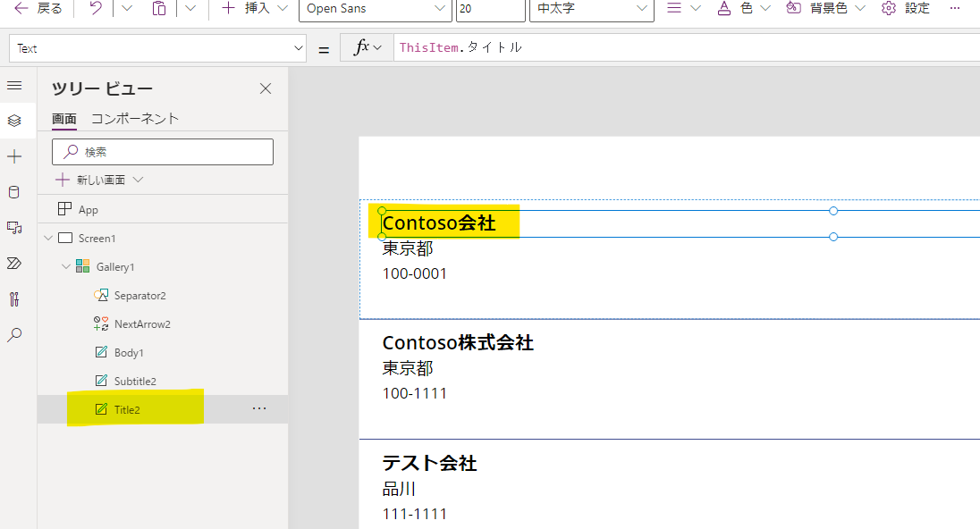Close the ツリー ビュー panel

coord(266,88)
